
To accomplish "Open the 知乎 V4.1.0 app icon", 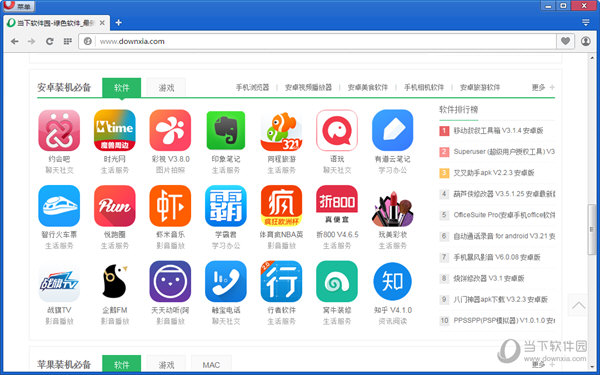I will (393, 282).
